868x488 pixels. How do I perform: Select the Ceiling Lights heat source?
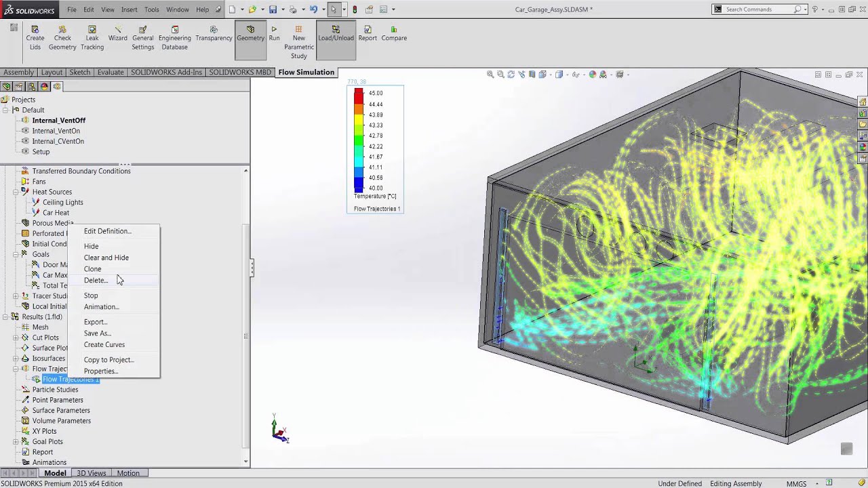[63, 202]
